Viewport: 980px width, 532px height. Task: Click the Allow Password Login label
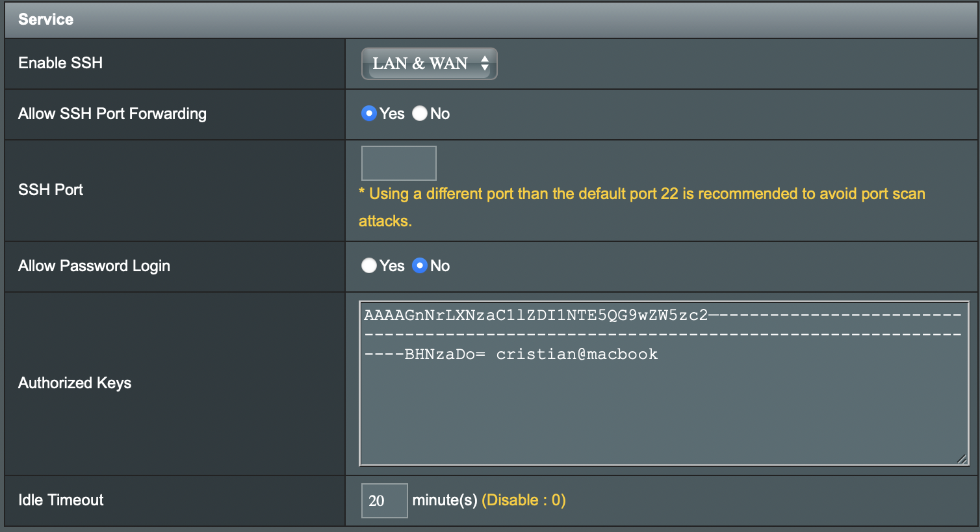94,265
